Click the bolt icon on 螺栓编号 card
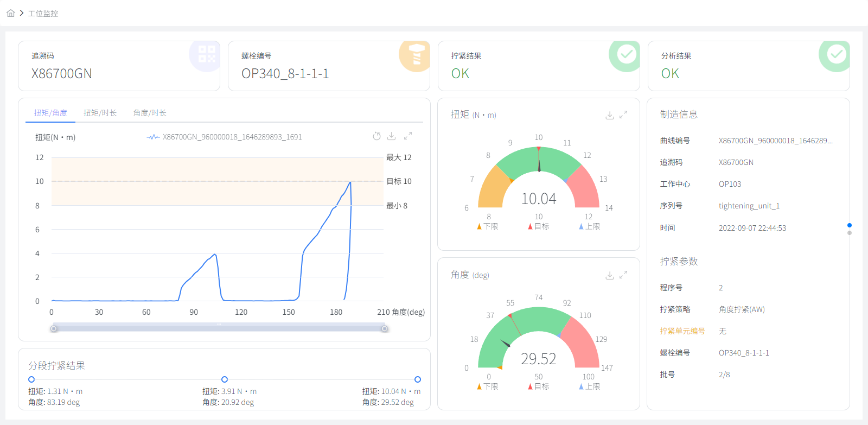This screenshot has width=868, height=425. pos(416,55)
